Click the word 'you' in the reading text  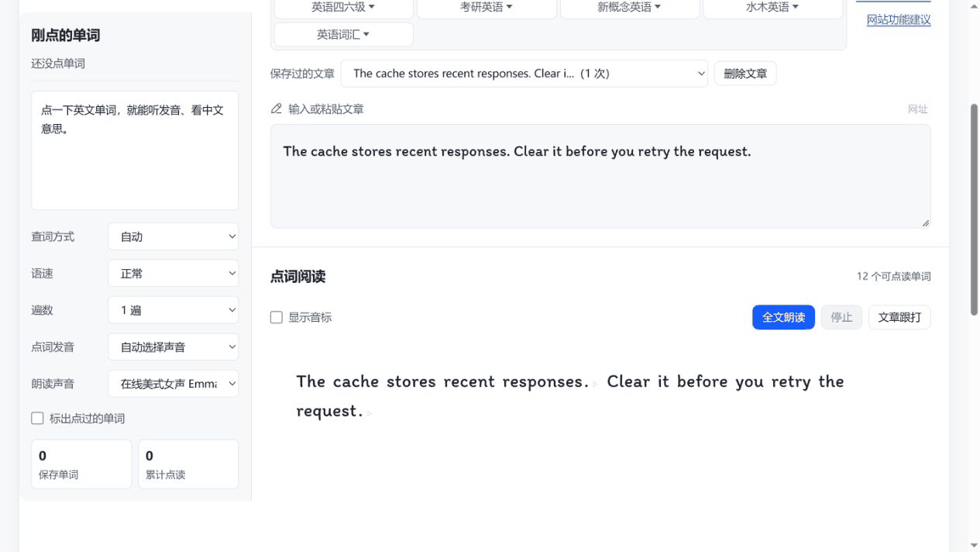coord(748,382)
